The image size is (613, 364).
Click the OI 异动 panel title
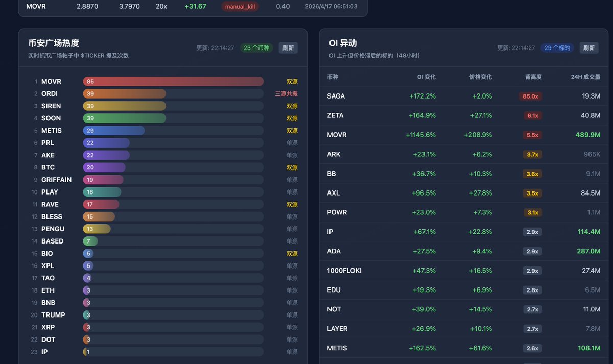point(343,43)
